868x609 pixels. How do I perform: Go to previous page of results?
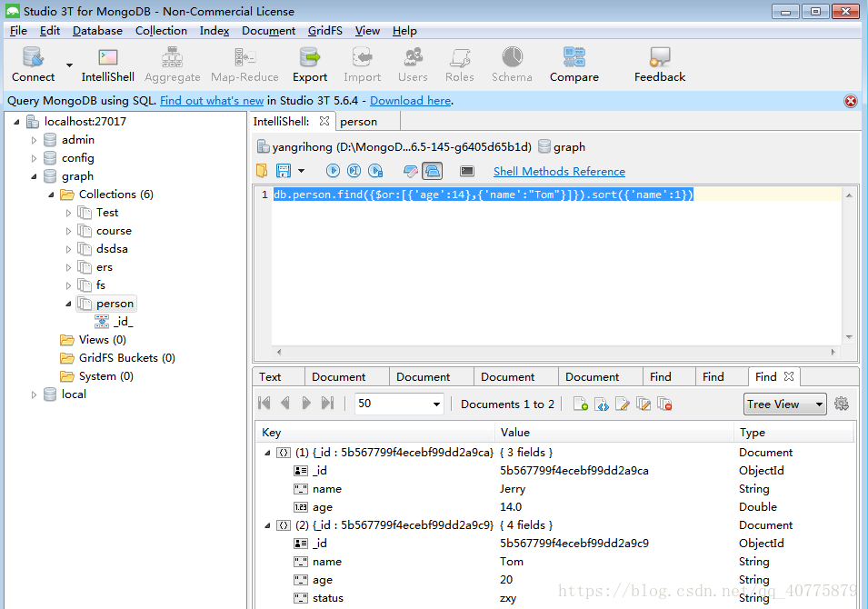click(285, 404)
